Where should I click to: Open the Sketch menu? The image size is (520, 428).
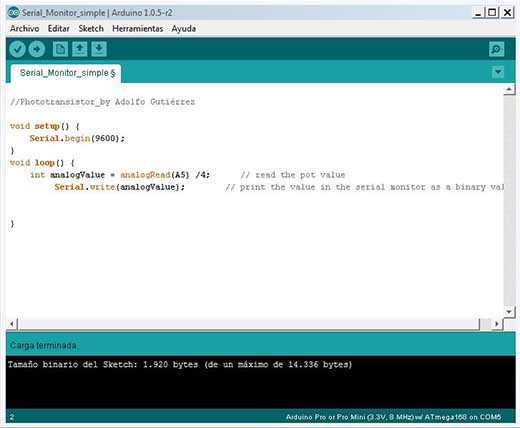point(91,29)
